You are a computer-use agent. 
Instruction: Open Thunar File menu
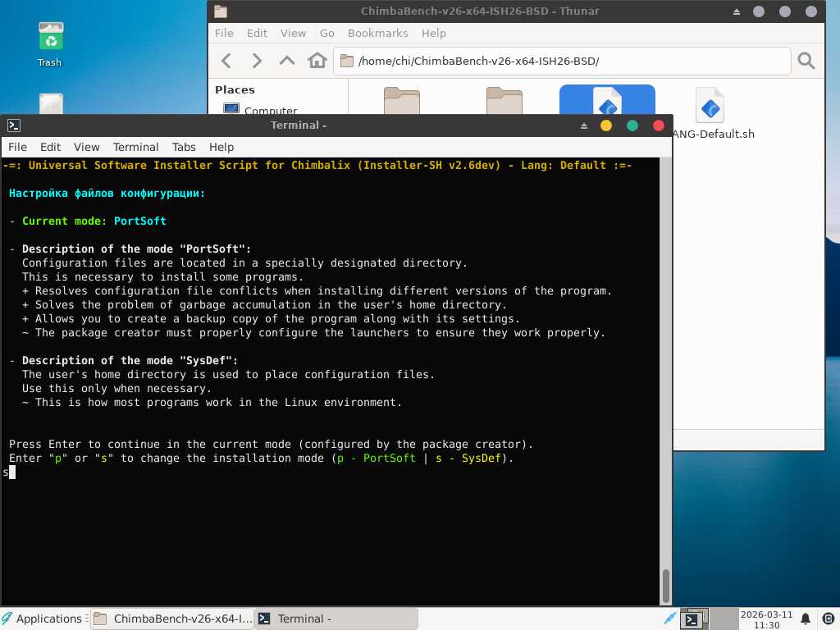pyautogui.click(x=224, y=33)
